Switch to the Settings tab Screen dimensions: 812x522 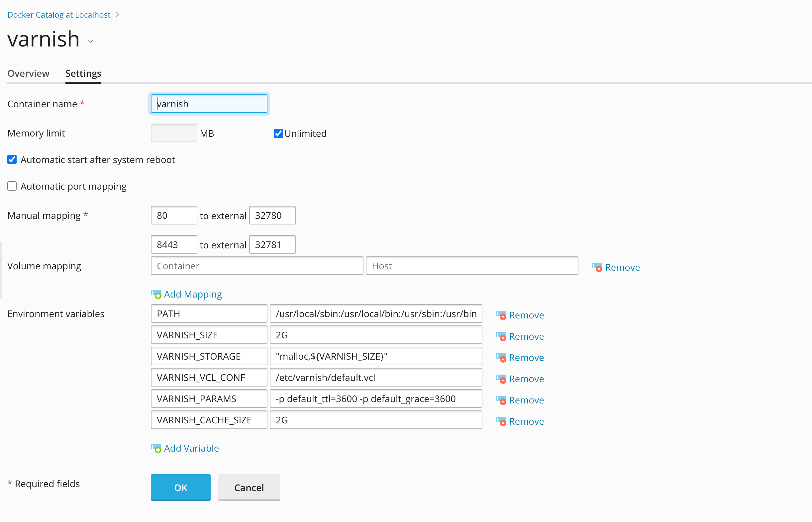tap(83, 73)
